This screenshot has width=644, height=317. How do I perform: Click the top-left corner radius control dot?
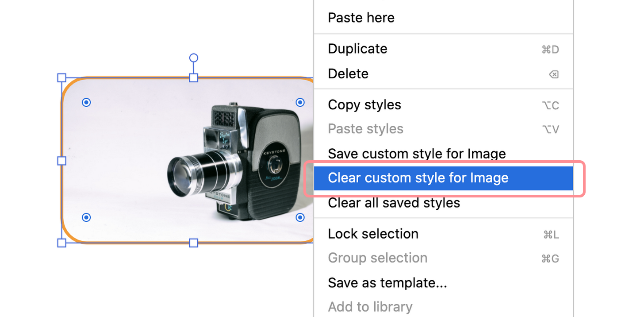pos(86,102)
